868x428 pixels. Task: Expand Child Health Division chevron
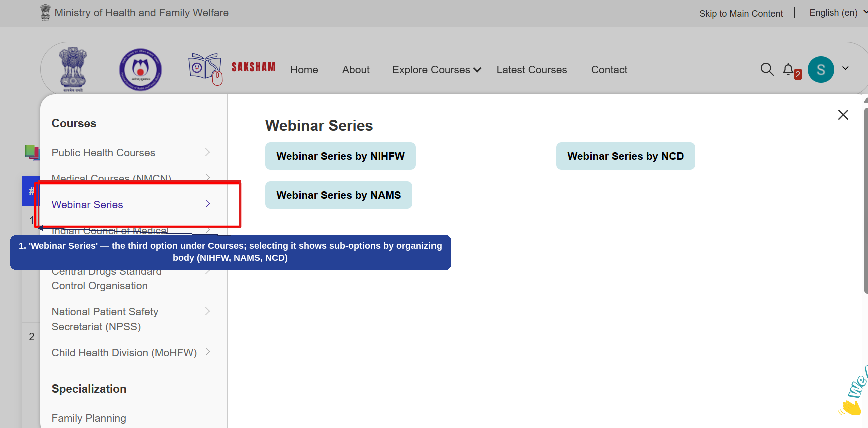pyautogui.click(x=208, y=352)
